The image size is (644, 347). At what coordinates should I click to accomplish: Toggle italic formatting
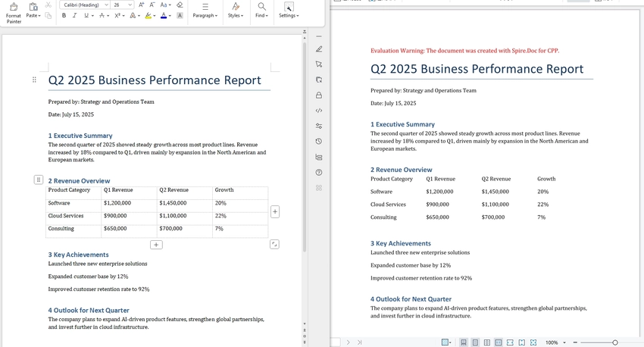[74, 15]
